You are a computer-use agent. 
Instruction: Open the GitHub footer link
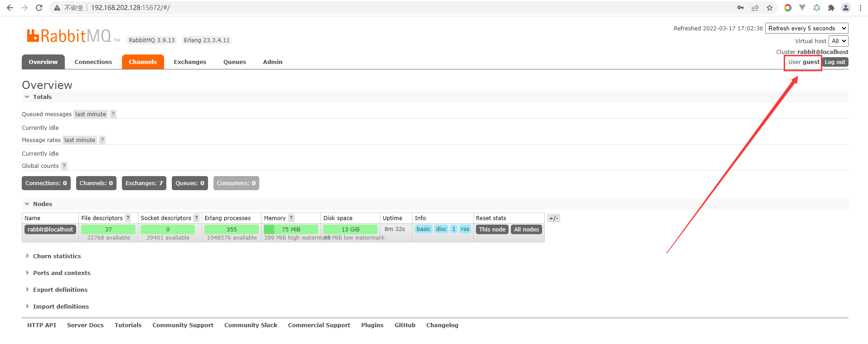[x=405, y=325]
